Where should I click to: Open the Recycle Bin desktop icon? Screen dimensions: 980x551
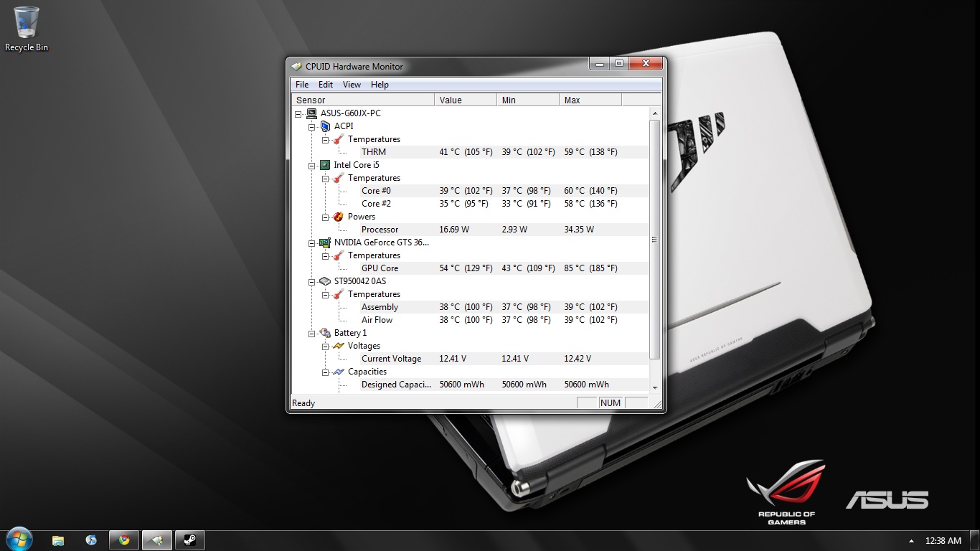point(27,29)
